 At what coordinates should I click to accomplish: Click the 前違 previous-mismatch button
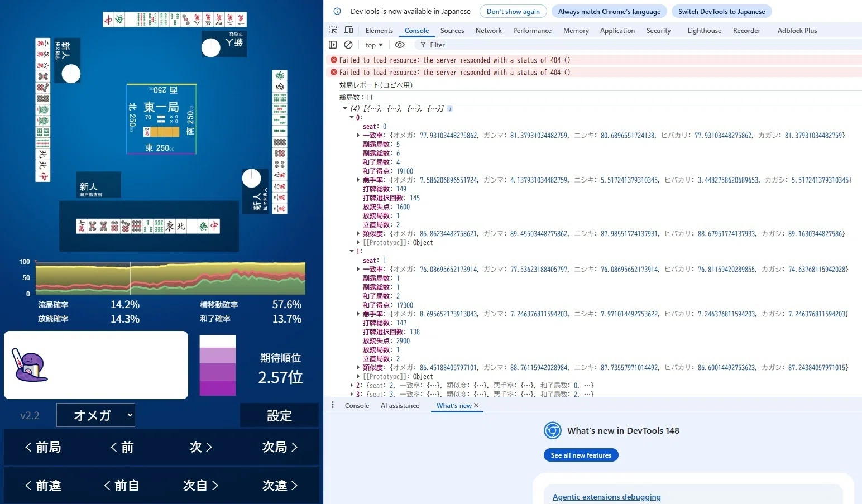pos(44,486)
